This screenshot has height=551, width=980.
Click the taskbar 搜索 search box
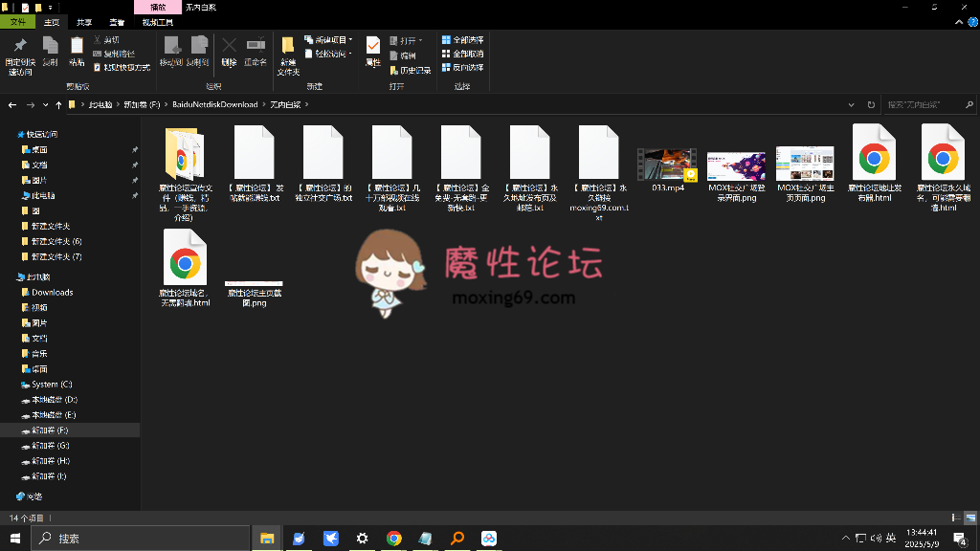(141, 538)
